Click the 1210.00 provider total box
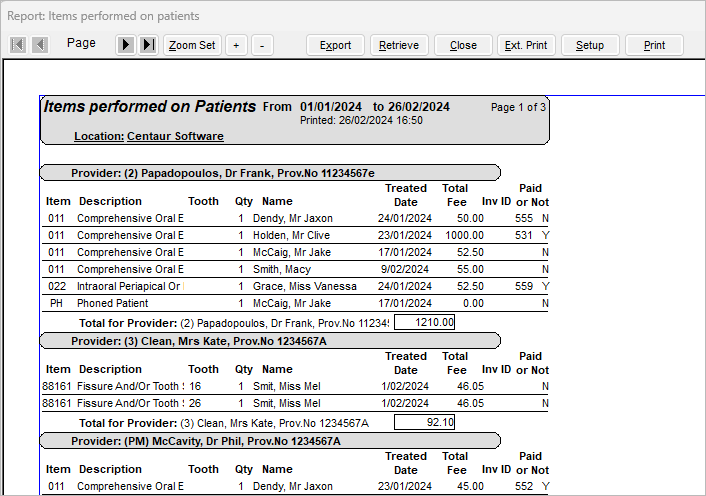The width and height of the screenshot is (706, 496). [x=425, y=322]
